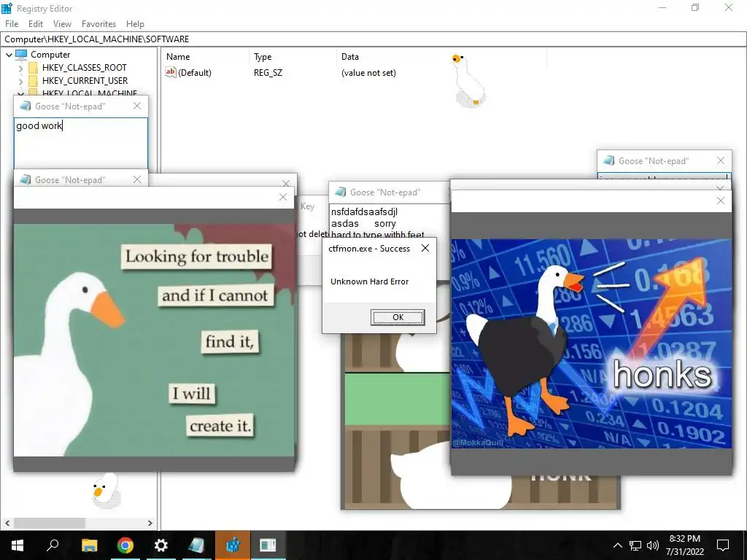The width and height of the screenshot is (747, 560).
Task: Close the 'good work' Goose Not-epad window
Action: point(137,106)
